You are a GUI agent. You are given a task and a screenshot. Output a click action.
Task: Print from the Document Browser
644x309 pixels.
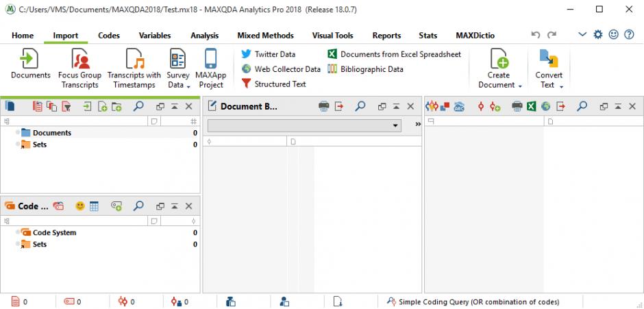point(324,106)
